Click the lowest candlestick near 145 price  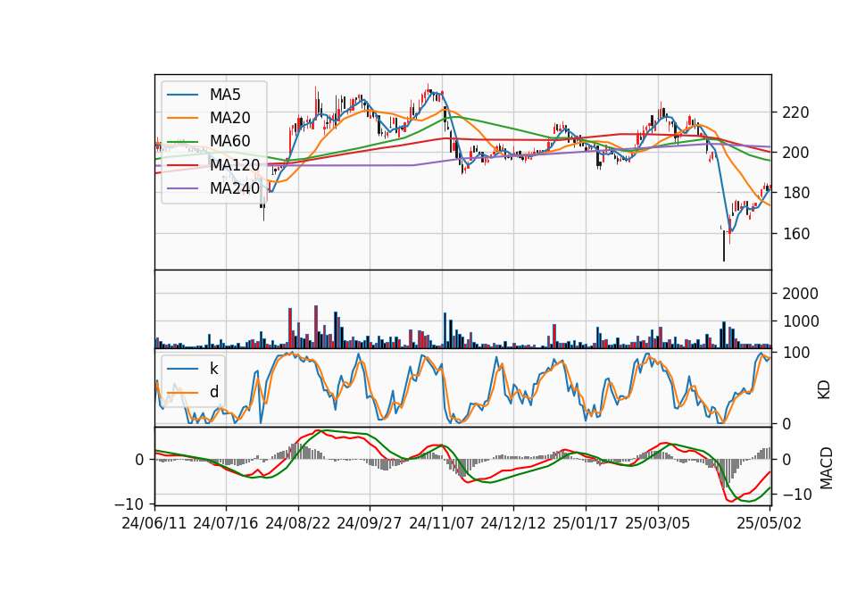[x=724, y=246]
